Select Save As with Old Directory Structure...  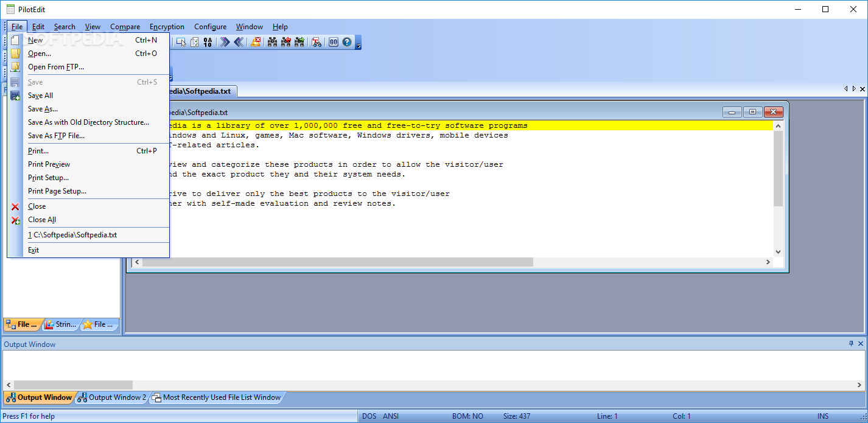88,122
